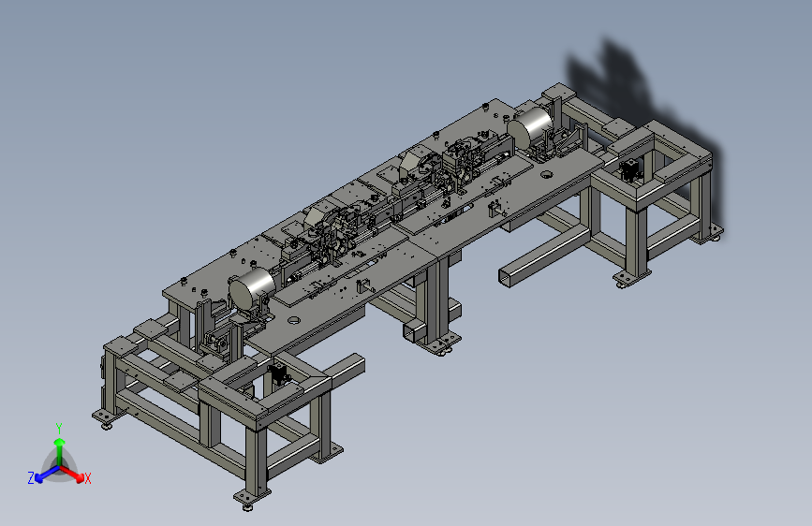
Task: Click the blue Z axis of the orientation triad
Action: 47,475
